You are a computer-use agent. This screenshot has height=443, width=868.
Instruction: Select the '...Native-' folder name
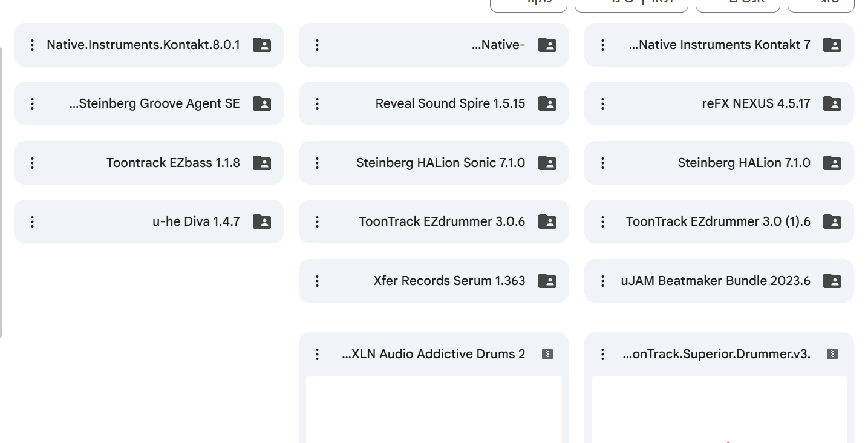tap(498, 45)
